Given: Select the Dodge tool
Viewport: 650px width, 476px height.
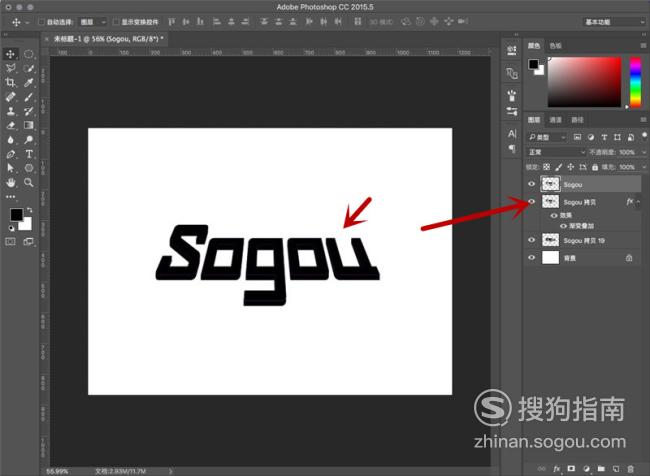Looking at the screenshot, I should pos(28,140).
